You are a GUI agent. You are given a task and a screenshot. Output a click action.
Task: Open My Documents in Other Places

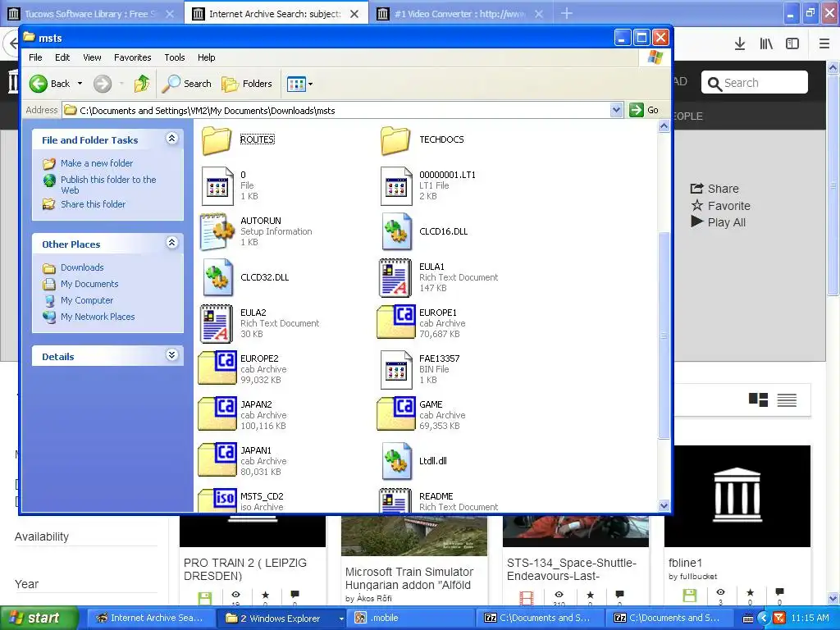[x=89, y=284]
